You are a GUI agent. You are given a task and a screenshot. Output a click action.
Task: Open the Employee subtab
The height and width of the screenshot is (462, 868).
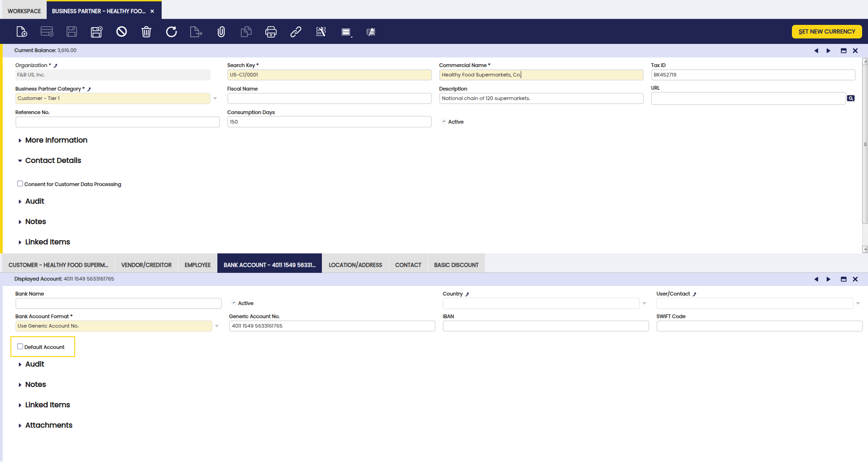coord(197,265)
